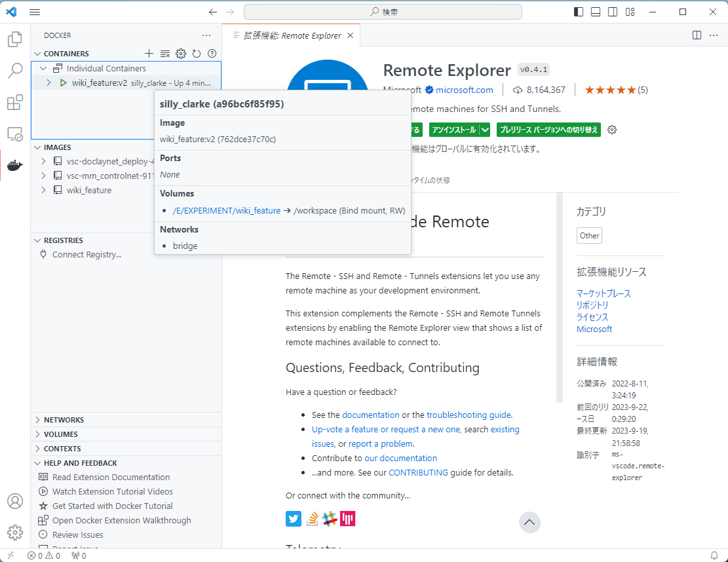Click the Review Issues item

click(77, 534)
